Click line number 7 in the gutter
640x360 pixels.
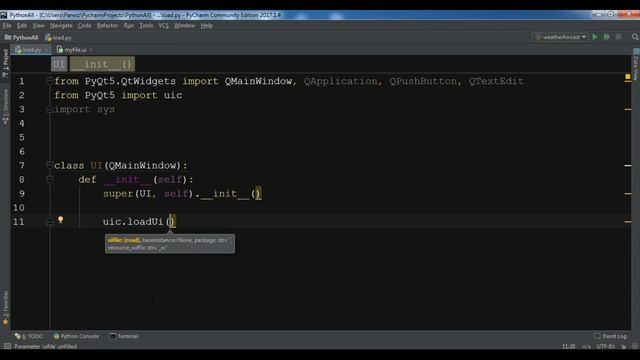(22, 165)
